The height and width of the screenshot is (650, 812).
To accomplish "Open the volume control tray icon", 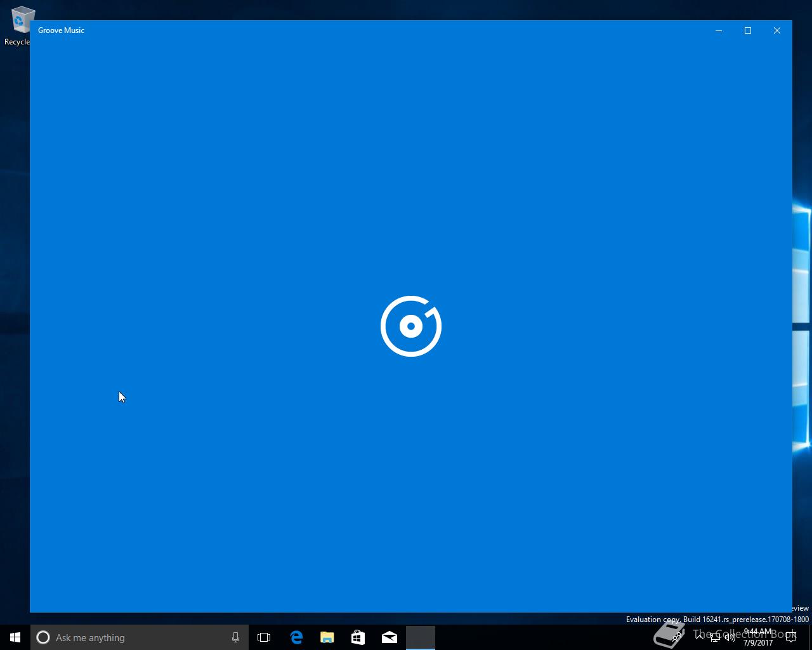I will click(x=730, y=637).
